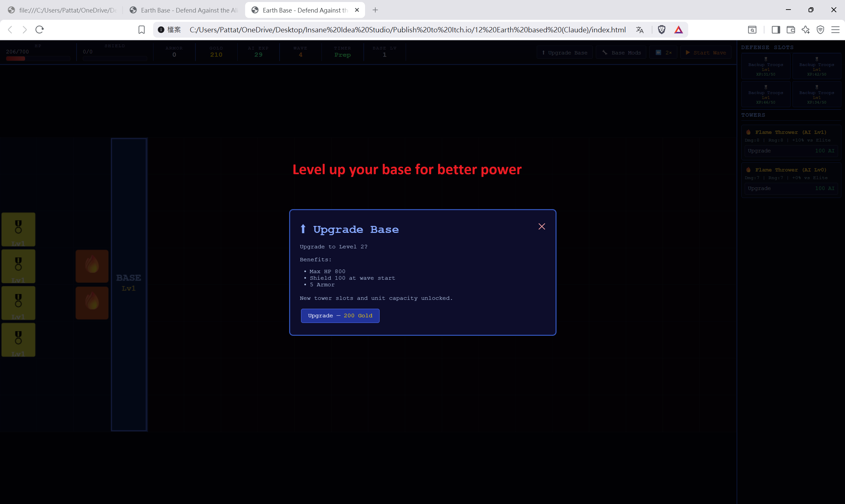Minimize the browser window

click(788, 10)
